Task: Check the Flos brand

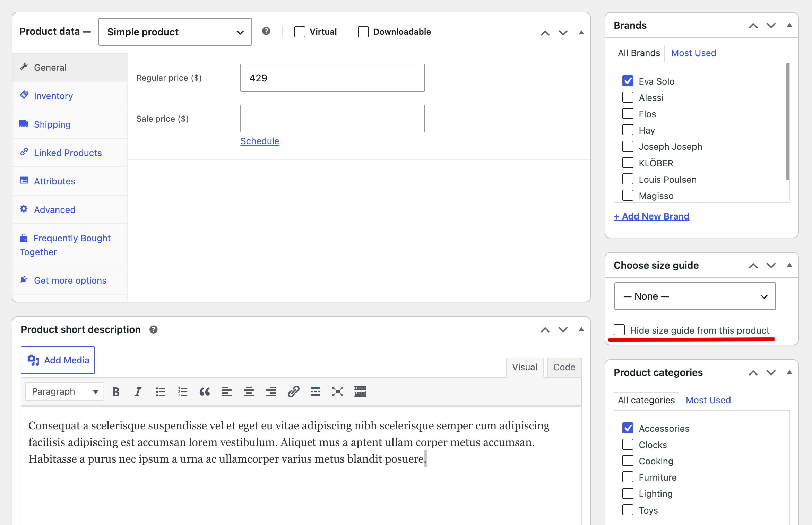Action: click(628, 114)
